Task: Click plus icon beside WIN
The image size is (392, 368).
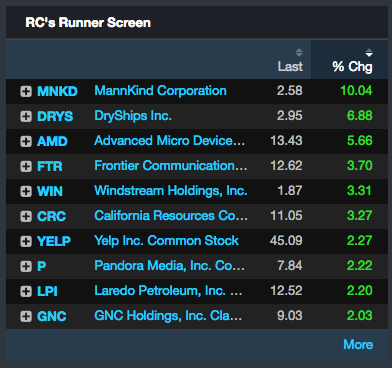Action: pos(26,191)
